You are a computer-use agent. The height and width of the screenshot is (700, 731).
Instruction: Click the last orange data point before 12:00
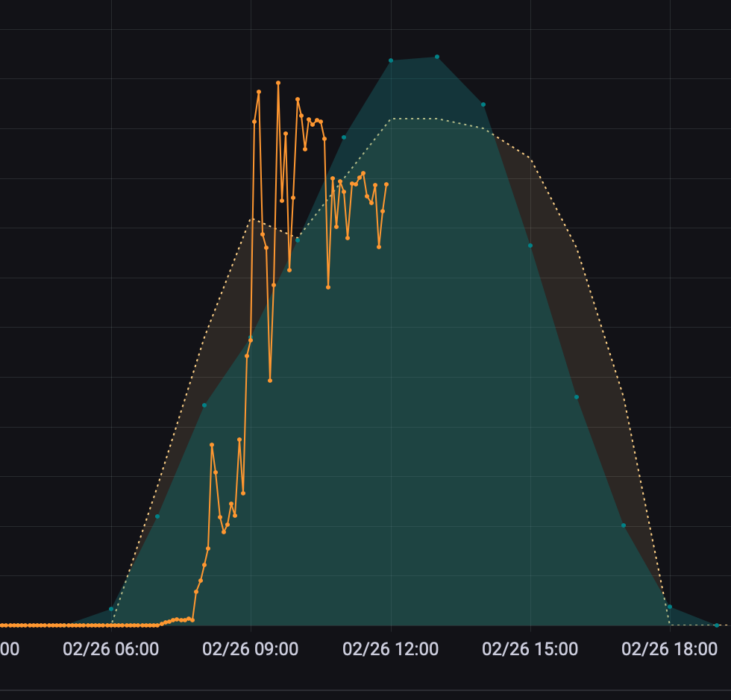coord(386,184)
